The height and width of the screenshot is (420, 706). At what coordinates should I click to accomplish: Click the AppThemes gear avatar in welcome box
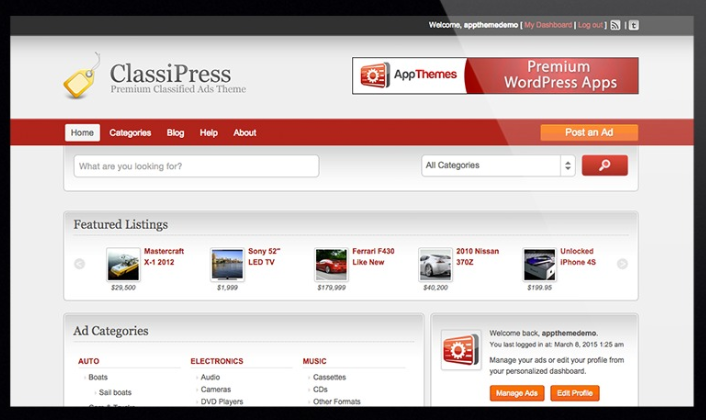click(461, 350)
